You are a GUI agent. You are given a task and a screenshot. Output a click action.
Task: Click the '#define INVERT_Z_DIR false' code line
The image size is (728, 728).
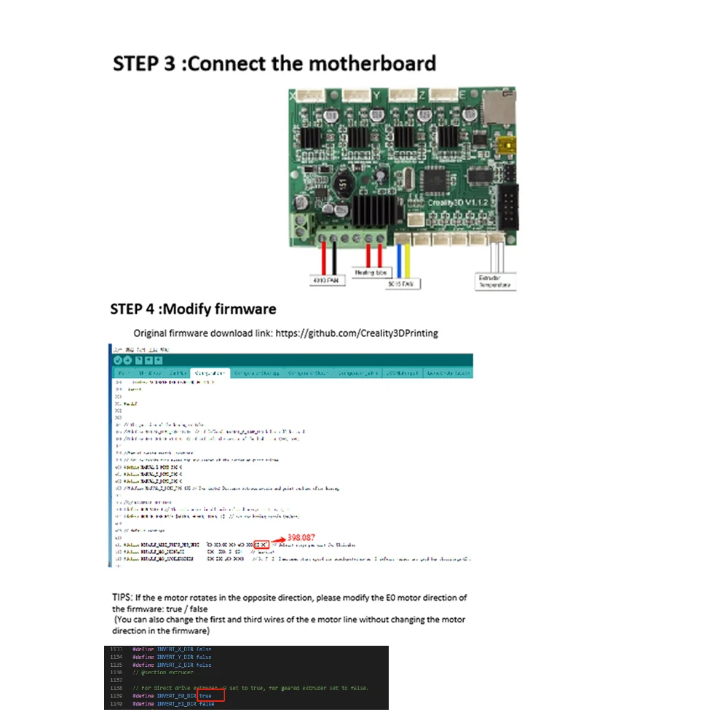tap(172, 665)
